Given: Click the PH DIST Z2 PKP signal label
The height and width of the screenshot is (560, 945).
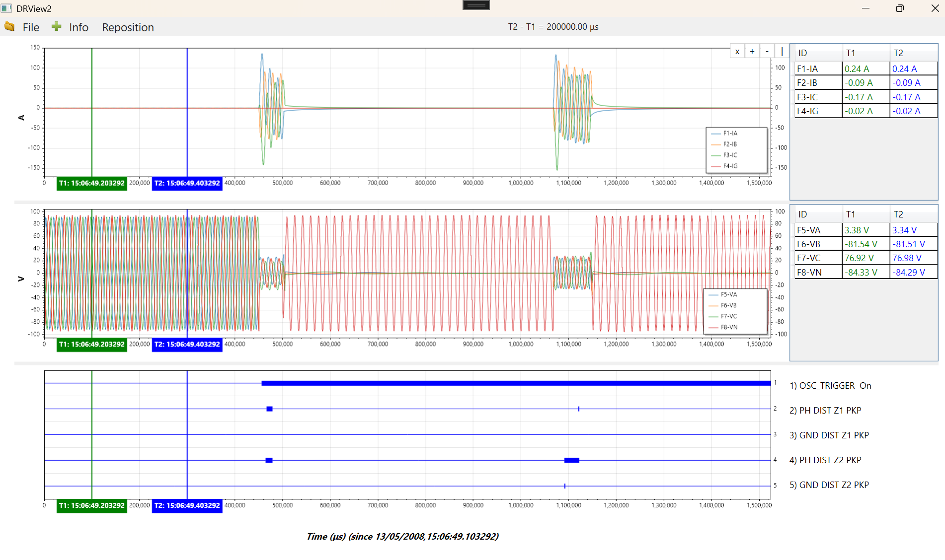Looking at the screenshot, I should (x=825, y=460).
